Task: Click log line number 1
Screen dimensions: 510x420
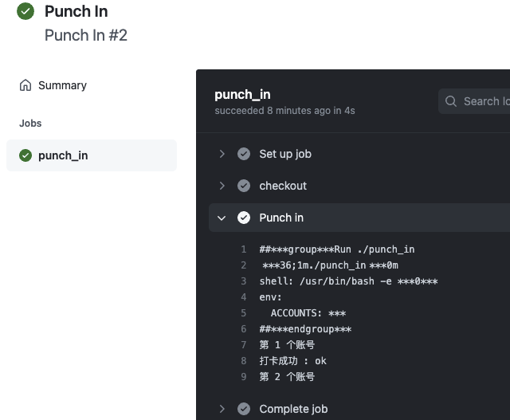Action: pos(244,249)
